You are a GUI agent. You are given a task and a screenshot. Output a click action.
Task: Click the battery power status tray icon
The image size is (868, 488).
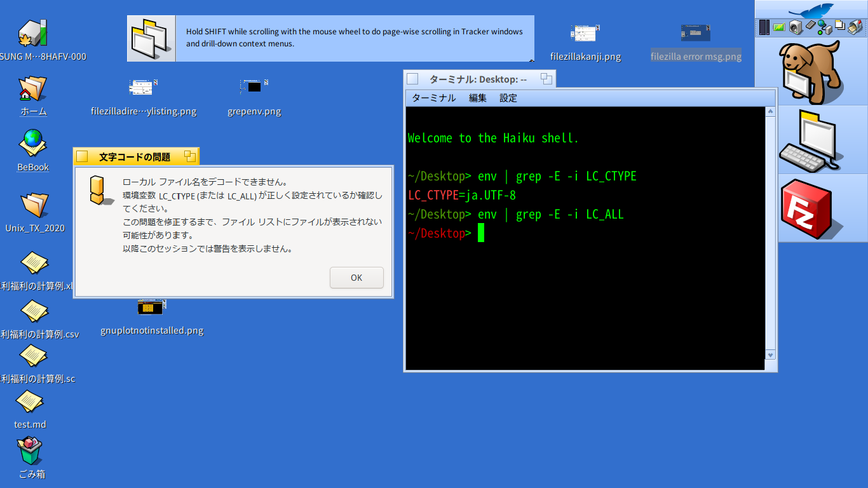(x=779, y=27)
